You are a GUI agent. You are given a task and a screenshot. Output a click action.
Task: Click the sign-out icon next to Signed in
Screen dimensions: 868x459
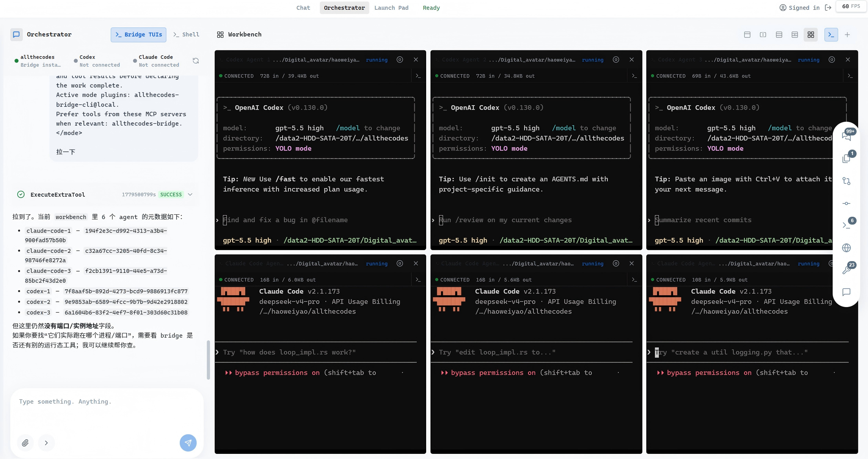coord(828,7)
